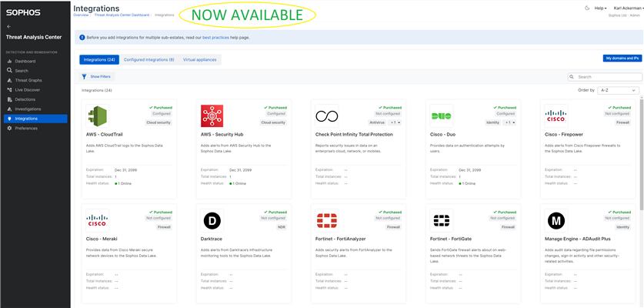Open Fortinet - FortiAnalyzer card title
This screenshot has height=308, width=644.
(x=341, y=239)
